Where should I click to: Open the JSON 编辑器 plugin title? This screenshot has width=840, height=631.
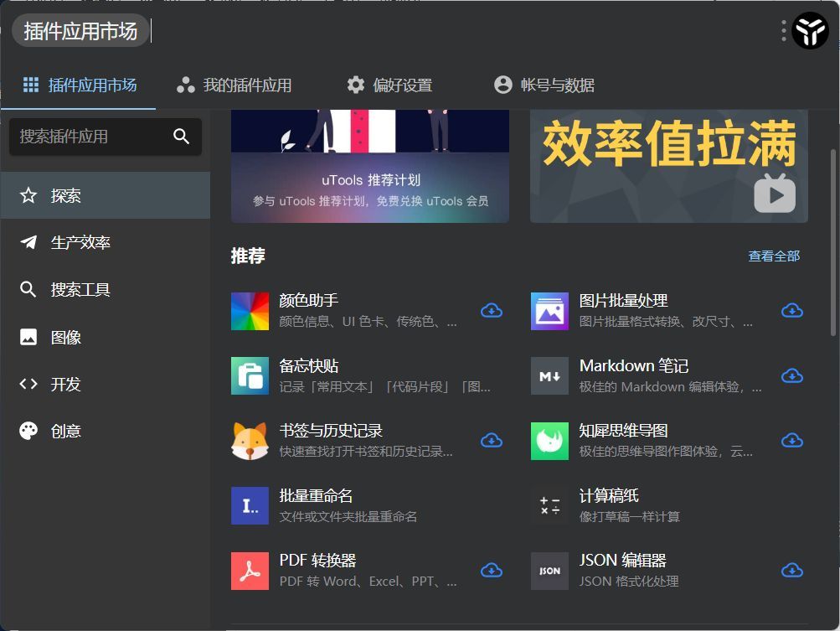pyautogui.click(x=623, y=561)
